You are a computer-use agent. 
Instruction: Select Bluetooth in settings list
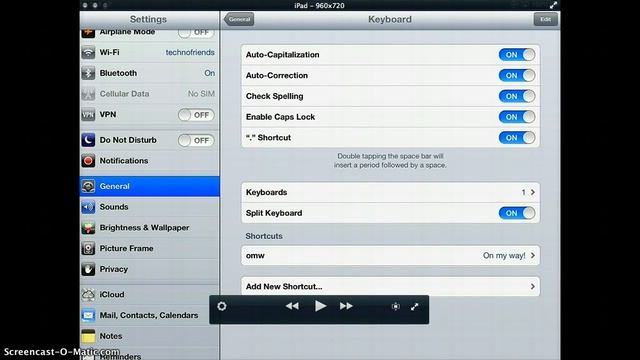click(150, 73)
